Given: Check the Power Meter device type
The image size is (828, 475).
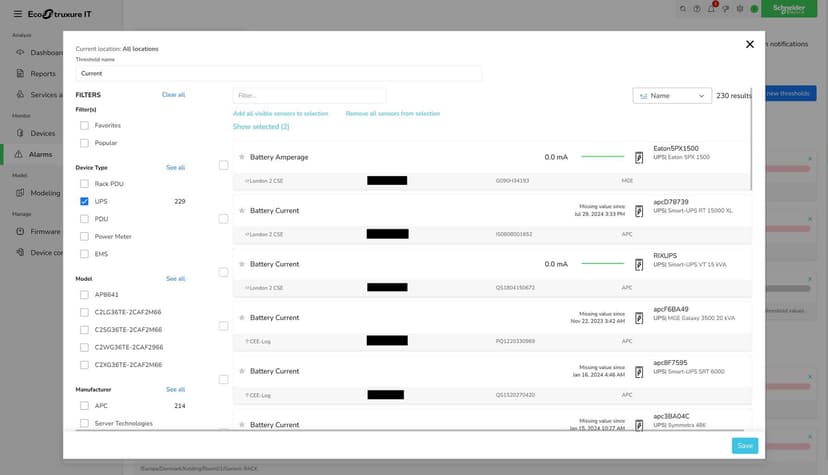Looking at the screenshot, I should pyautogui.click(x=84, y=236).
